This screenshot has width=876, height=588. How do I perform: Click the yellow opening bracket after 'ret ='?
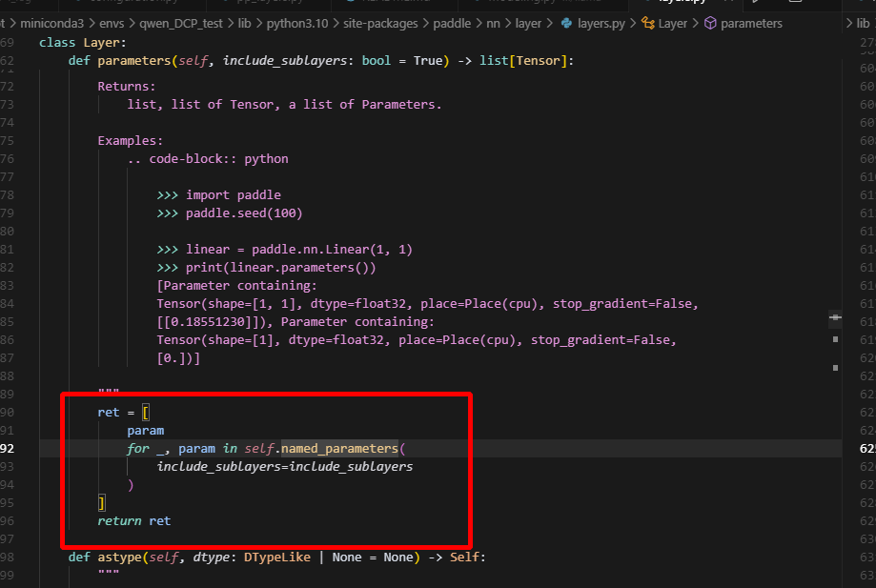(x=146, y=413)
